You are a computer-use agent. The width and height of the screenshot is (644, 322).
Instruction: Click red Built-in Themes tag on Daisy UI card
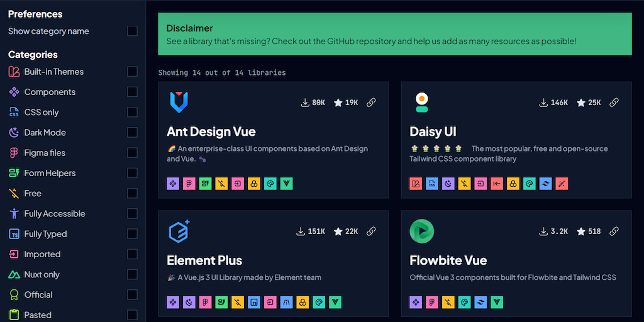pyautogui.click(x=416, y=184)
